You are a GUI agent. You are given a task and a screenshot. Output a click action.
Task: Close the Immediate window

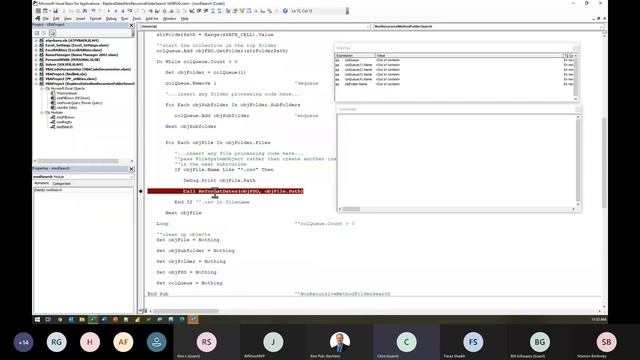[x=578, y=109]
